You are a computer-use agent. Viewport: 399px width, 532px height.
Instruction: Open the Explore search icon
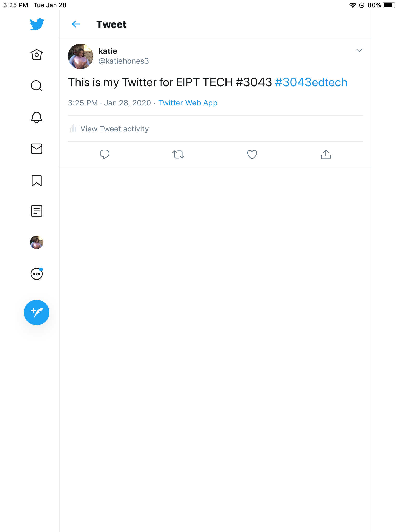pos(37,86)
